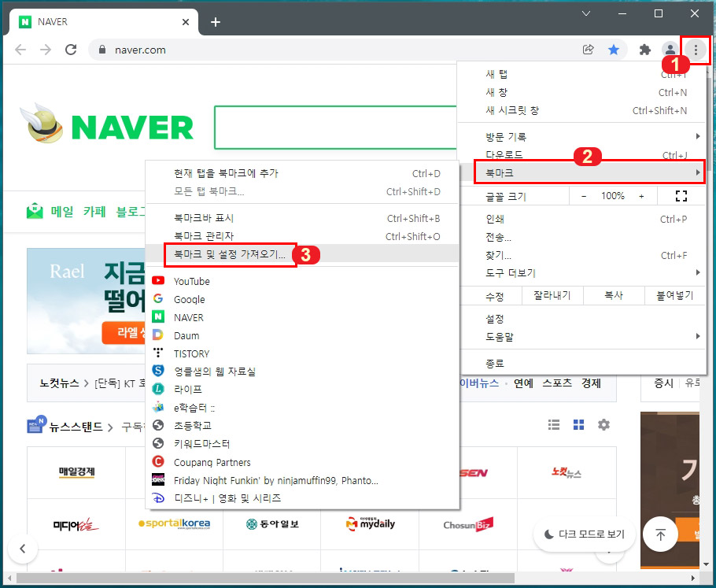Click the Naver search input field
The height and width of the screenshot is (588, 716).
click(336, 127)
